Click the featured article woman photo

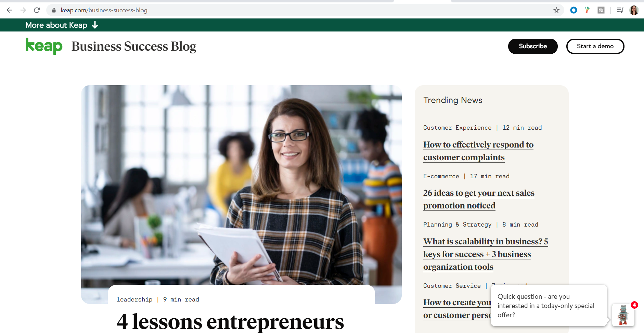241,185
